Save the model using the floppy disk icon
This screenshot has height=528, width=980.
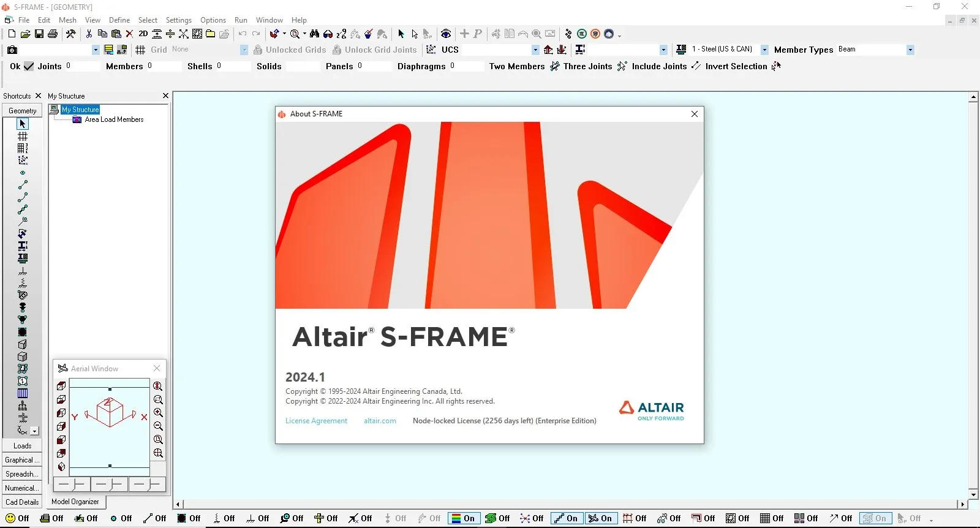tap(39, 34)
